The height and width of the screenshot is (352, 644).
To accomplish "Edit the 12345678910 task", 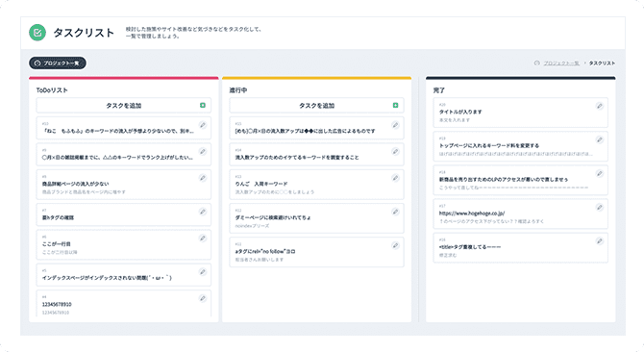I will pyautogui.click(x=203, y=298).
